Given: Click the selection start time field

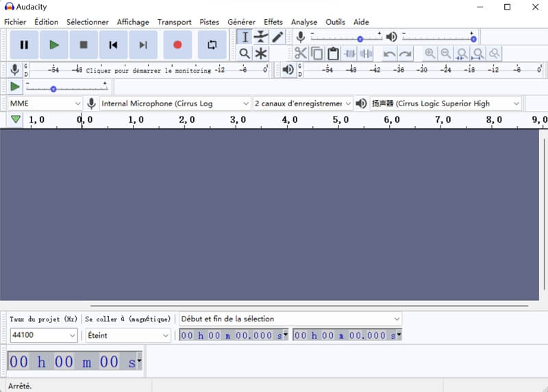Looking at the screenshot, I should tap(234, 335).
